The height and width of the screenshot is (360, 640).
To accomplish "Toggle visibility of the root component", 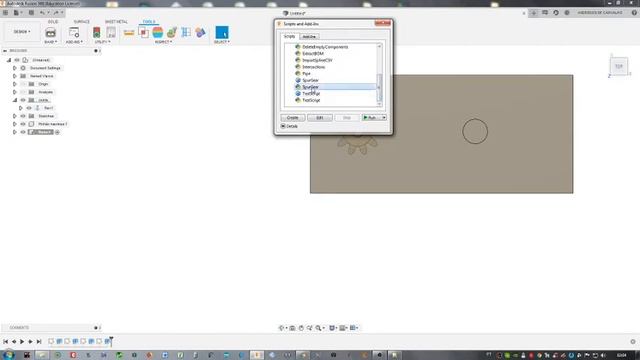I will [x=17, y=60].
